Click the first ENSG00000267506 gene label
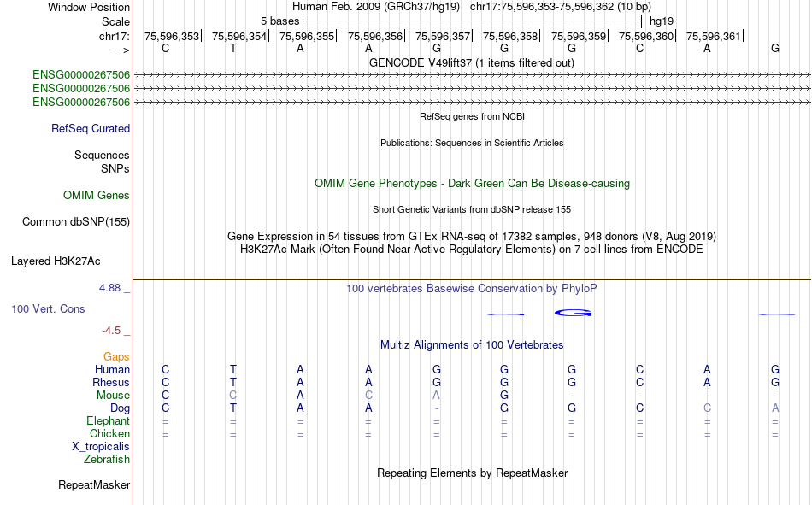This screenshot has width=812, height=505. pyautogui.click(x=81, y=75)
